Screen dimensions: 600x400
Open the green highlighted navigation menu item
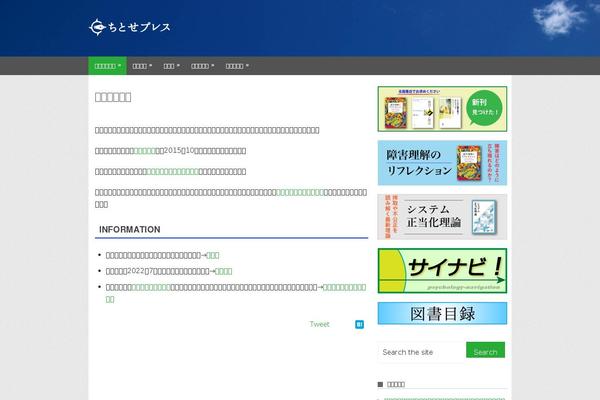[108, 66]
